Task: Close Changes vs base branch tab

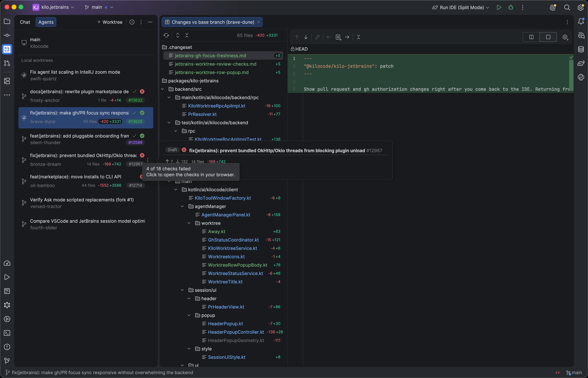Action: coord(258,22)
